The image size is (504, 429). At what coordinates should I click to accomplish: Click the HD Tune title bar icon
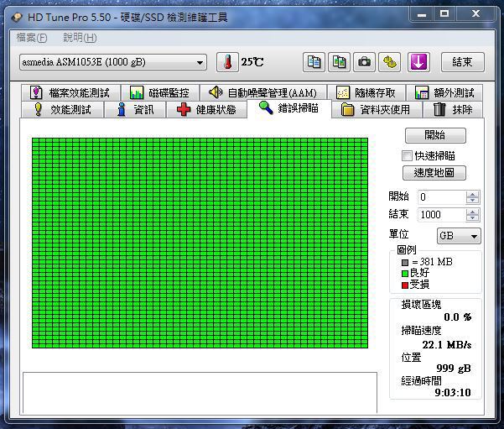coord(17,17)
